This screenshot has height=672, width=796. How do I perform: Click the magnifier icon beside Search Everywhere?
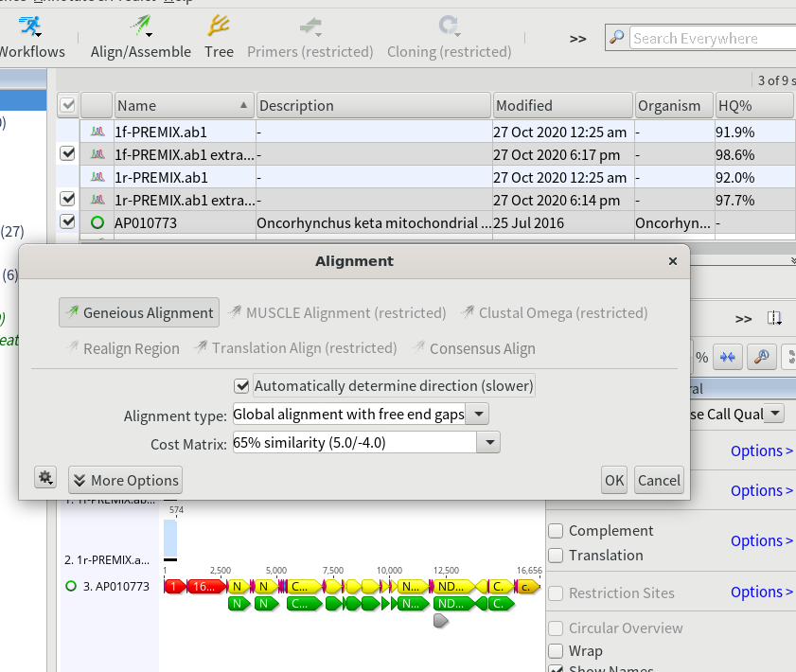coord(617,38)
